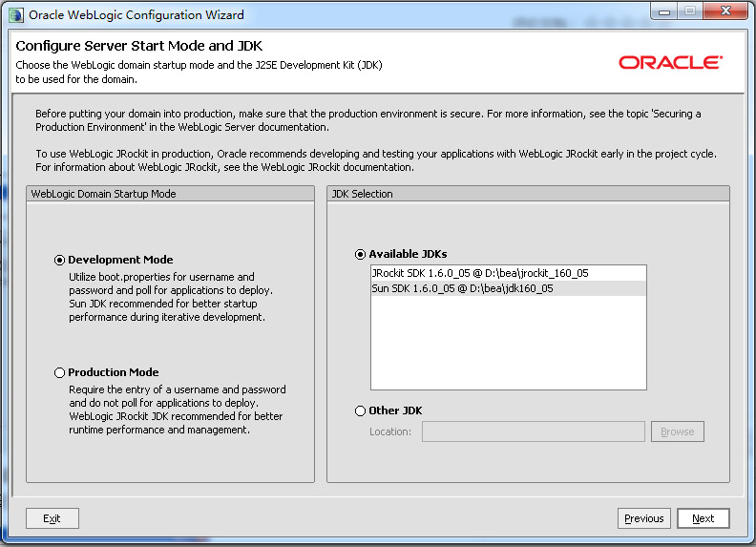Click the Browse button
The width and height of the screenshot is (756, 547).
pos(678,431)
